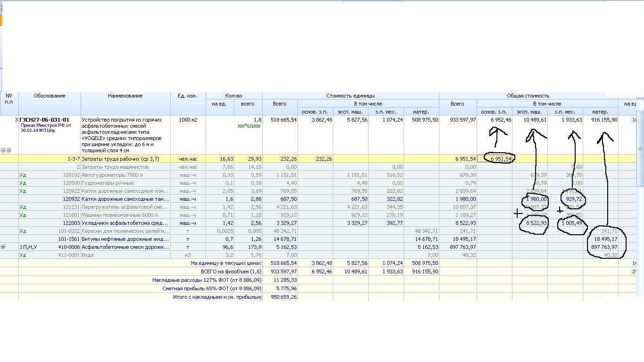This screenshot has width=644, height=362.
Task: Click the quantity cell 16,63
Action: coord(220,159)
